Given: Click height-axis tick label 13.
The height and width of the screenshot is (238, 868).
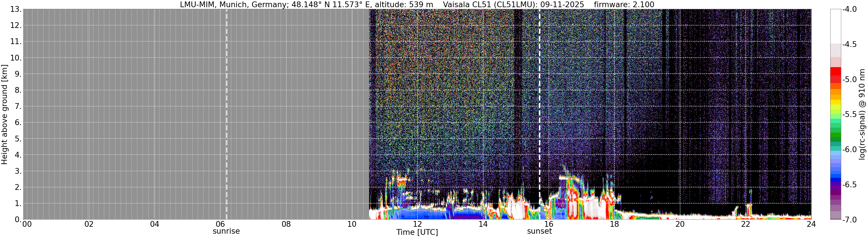Looking at the screenshot, I should click(x=16, y=10).
